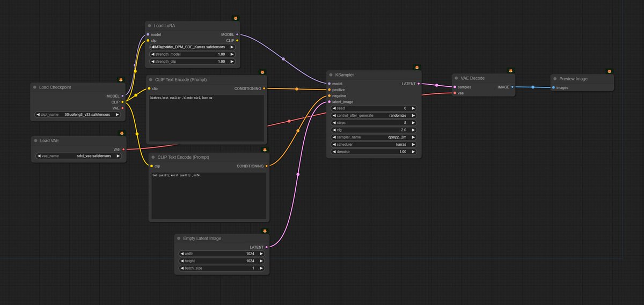The width and height of the screenshot is (644, 305).
Task: Open the control_after_generate randomize combo
Action: click(374, 115)
